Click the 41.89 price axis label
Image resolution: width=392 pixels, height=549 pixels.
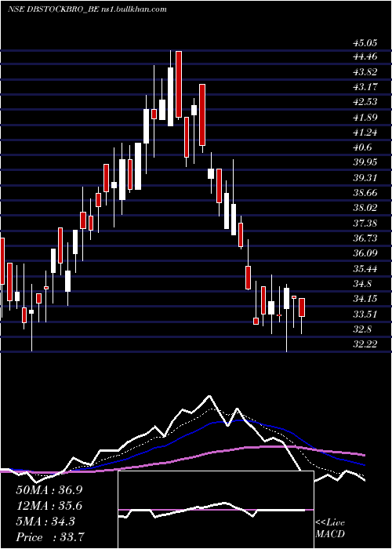(x=365, y=118)
